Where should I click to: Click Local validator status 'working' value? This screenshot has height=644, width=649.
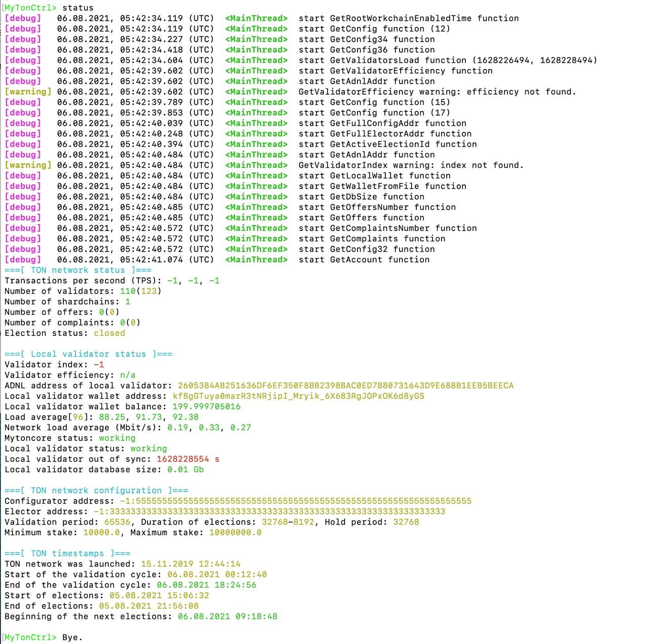coord(149,448)
